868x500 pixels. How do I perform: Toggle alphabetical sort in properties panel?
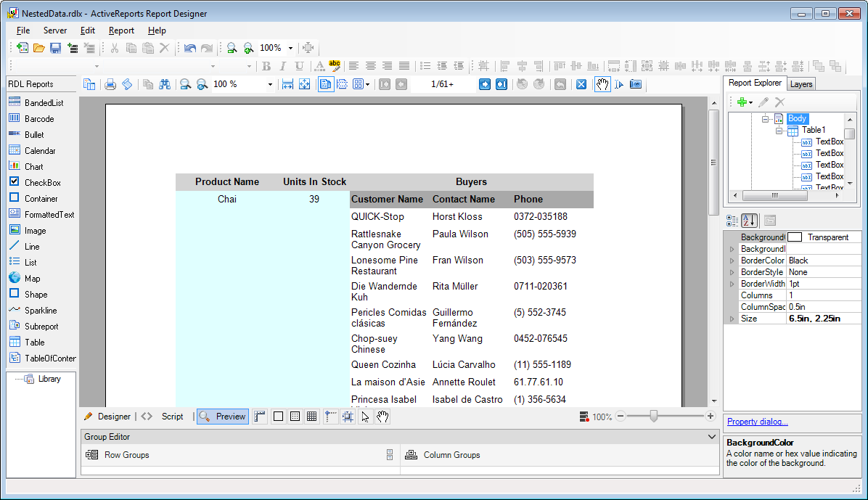pos(749,221)
